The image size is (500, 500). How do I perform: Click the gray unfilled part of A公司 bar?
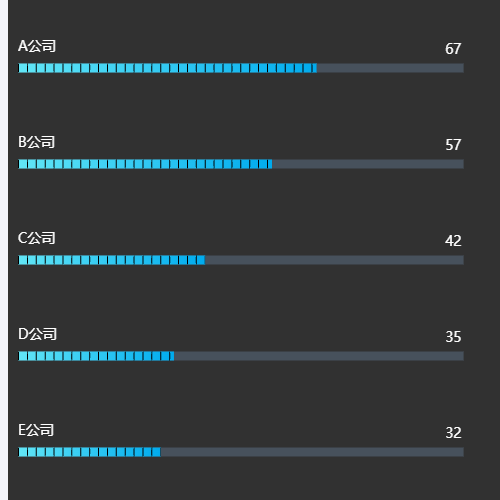point(390,68)
